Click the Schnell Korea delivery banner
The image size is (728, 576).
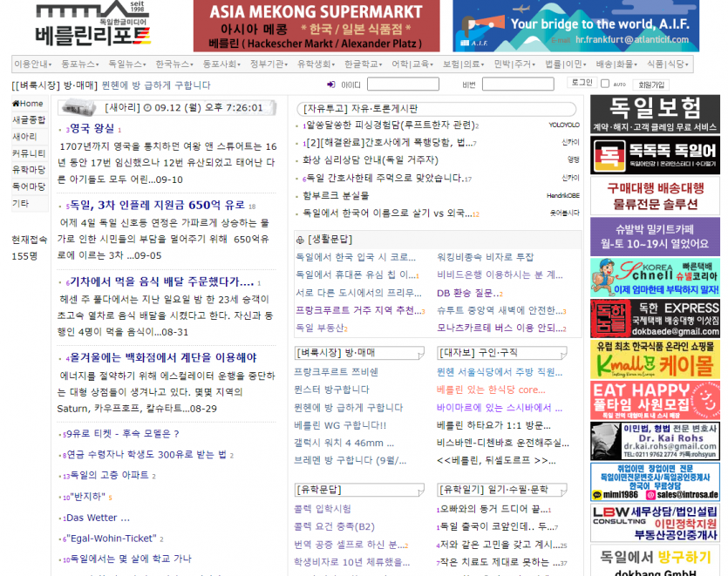coord(655,277)
